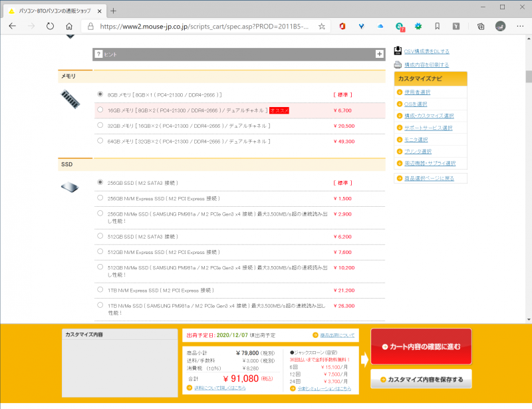Expand the ヒント panel with the plus button
The height and width of the screenshot is (409, 532).
(380, 55)
